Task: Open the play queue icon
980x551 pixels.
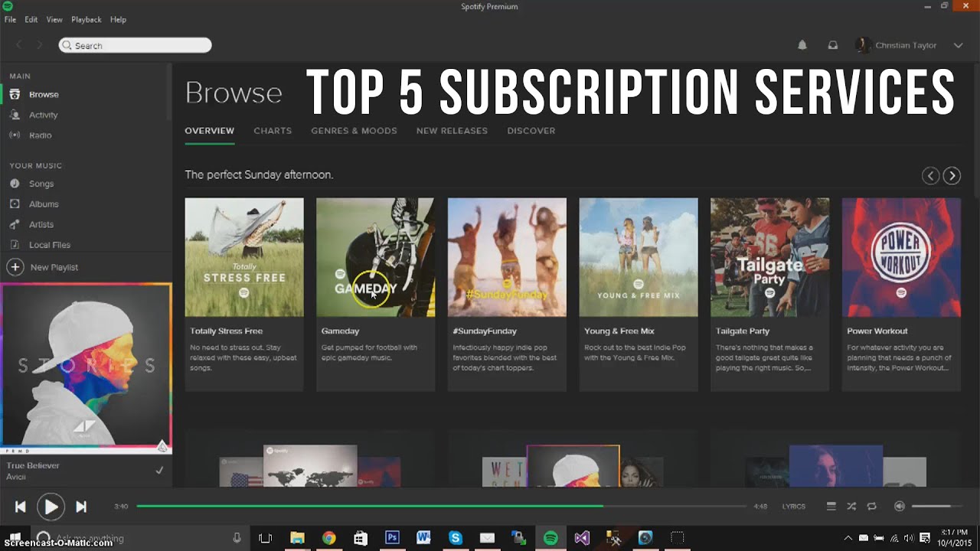Action: point(831,506)
